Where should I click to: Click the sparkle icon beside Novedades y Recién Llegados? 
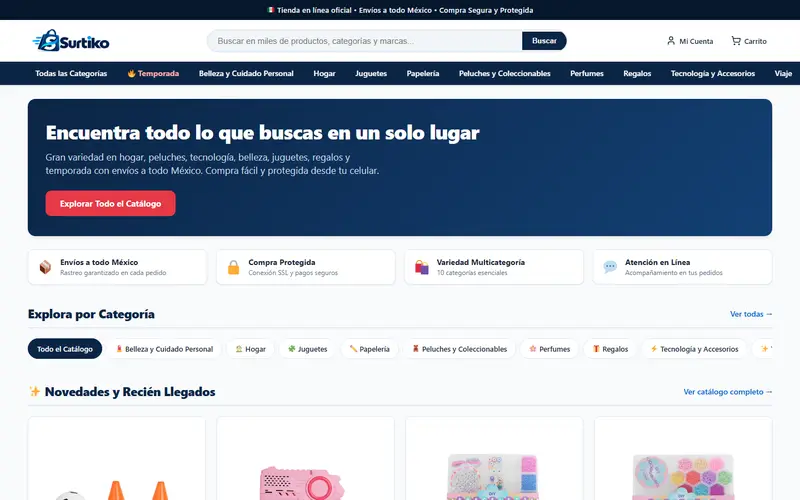(x=35, y=391)
